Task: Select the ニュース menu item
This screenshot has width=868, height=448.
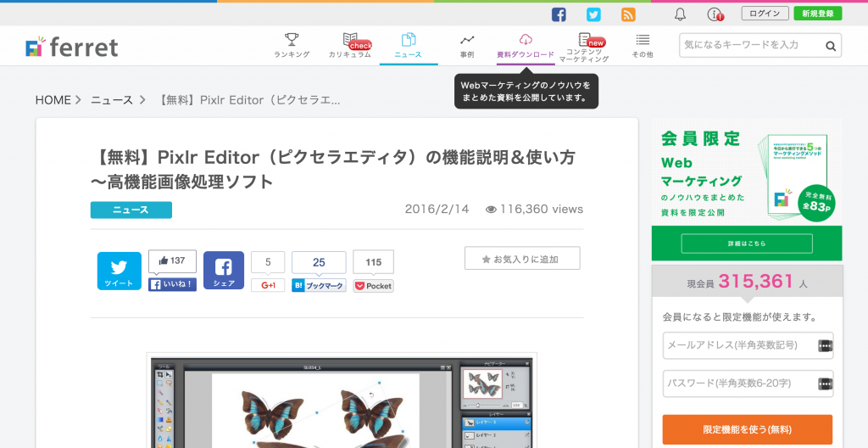Action: point(408,46)
